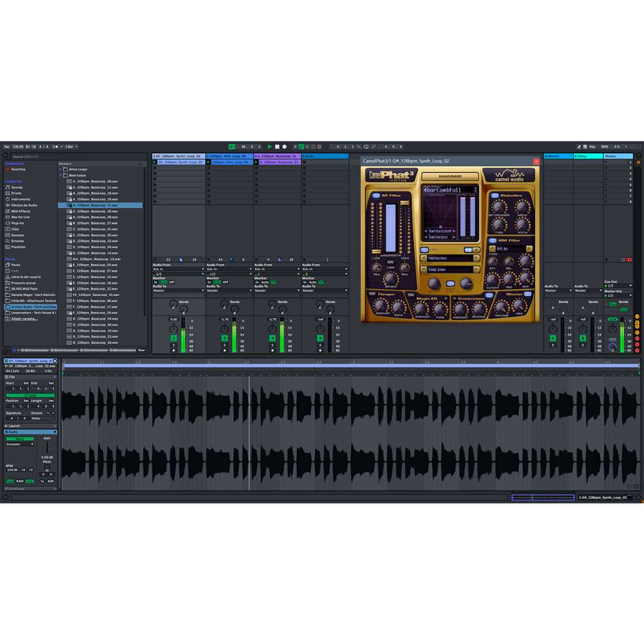This screenshot has width=644, height=644.
Task: Launch Master scene 1
Action: point(606,162)
